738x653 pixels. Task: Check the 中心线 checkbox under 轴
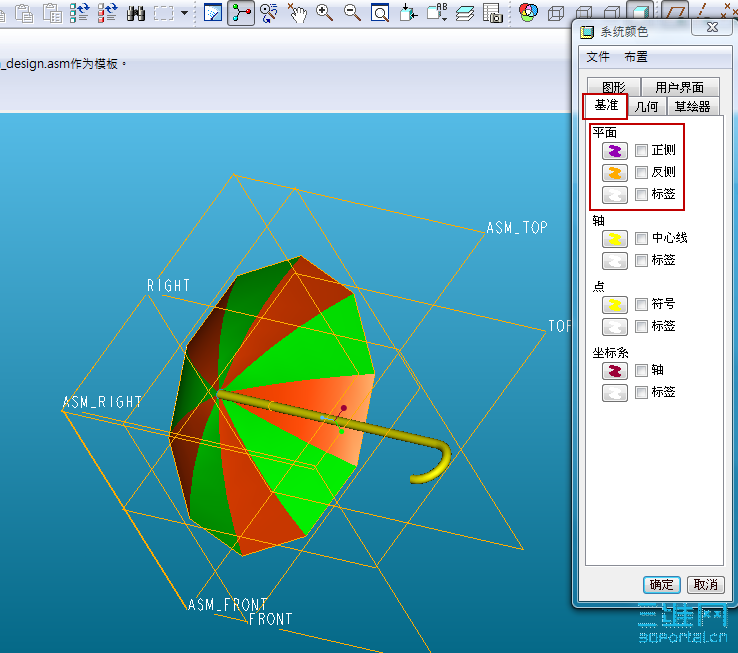[x=641, y=238]
